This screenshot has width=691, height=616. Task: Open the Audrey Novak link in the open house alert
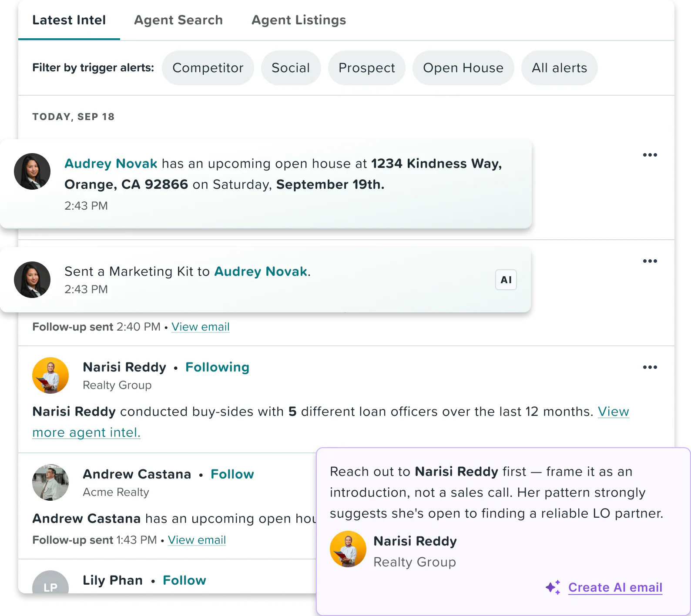(111, 164)
